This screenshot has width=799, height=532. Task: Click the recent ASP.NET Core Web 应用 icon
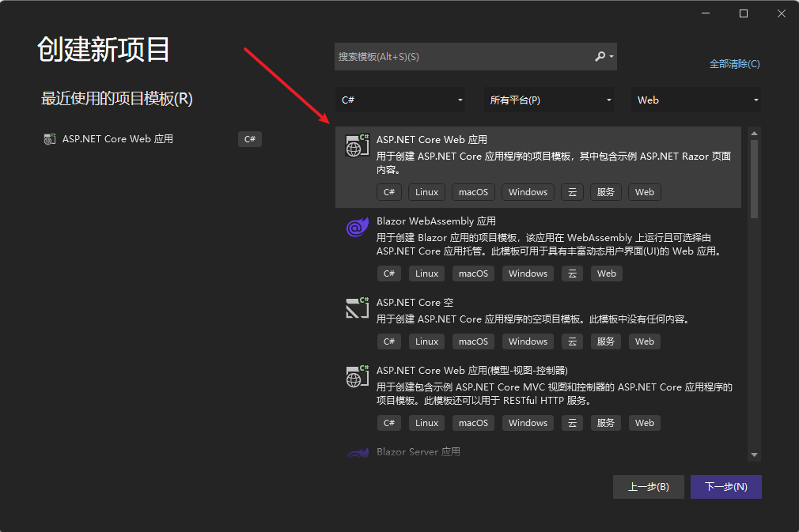click(x=49, y=139)
